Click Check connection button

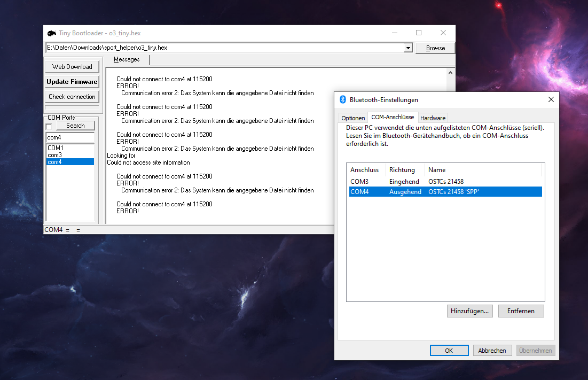click(72, 97)
